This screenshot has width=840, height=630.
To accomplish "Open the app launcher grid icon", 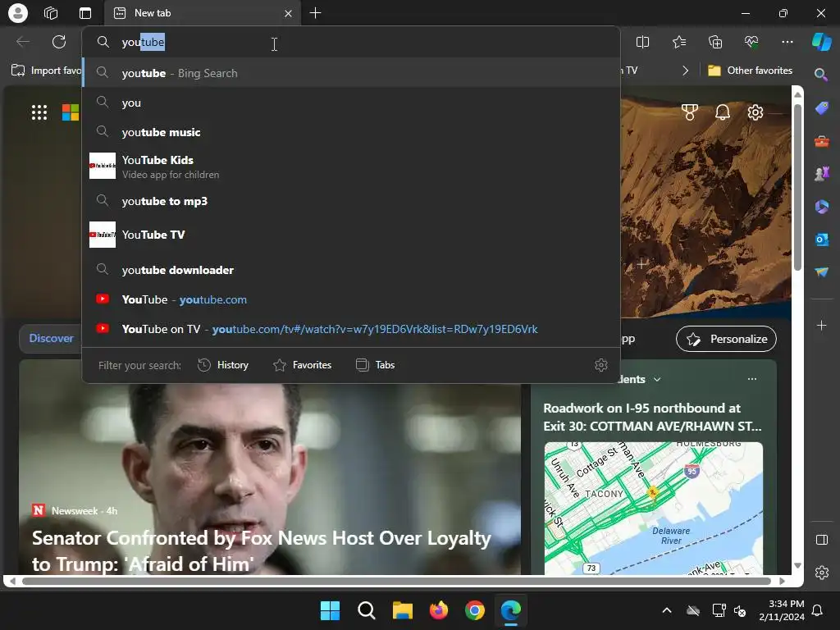I will pos(39,112).
